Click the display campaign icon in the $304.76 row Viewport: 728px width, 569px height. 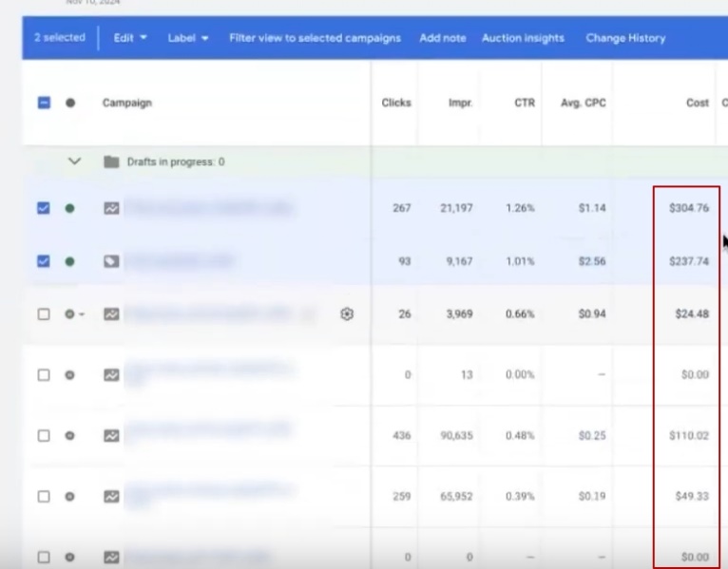111,208
